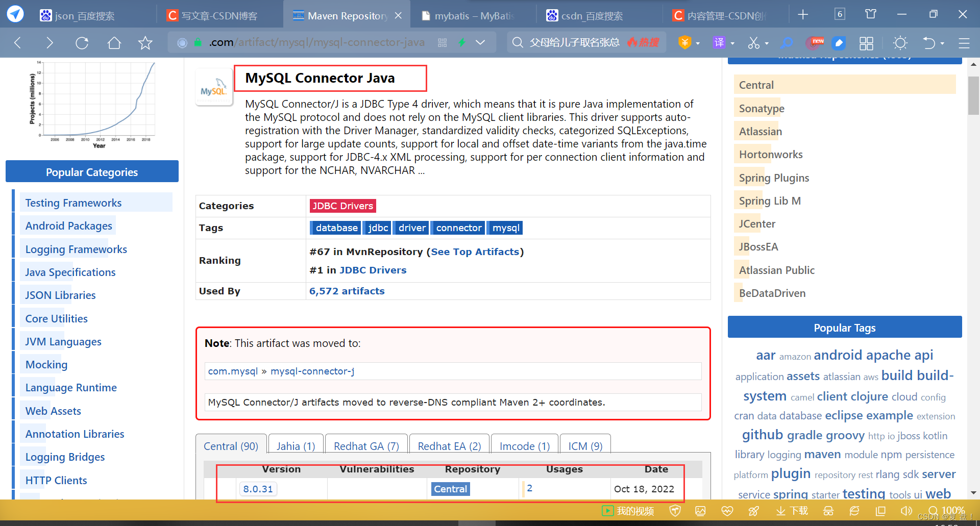Open the mysql-connector-j relocation link
This screenshot has width=980, height=526.
point(312,371)
